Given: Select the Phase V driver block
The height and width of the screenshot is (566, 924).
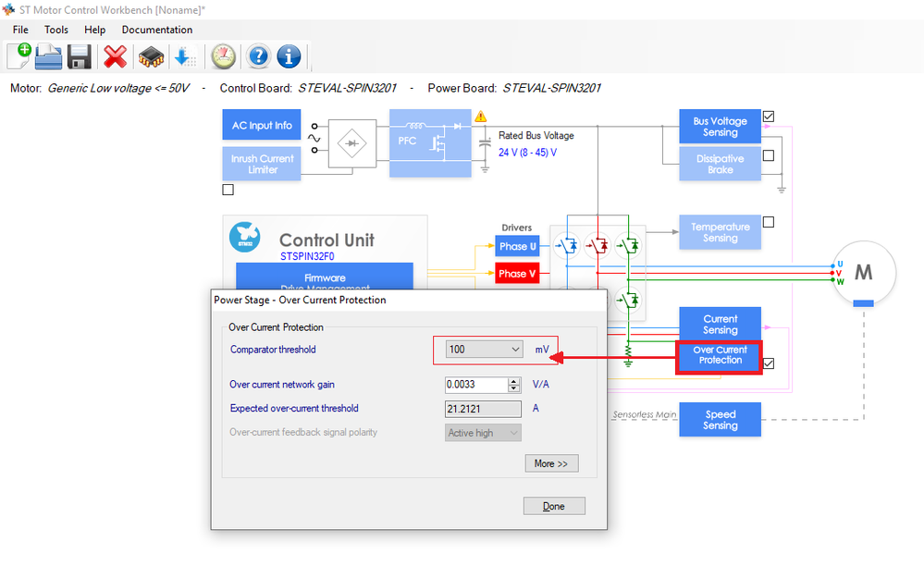Looking at the screenshot, I should [x=517, y=273].
